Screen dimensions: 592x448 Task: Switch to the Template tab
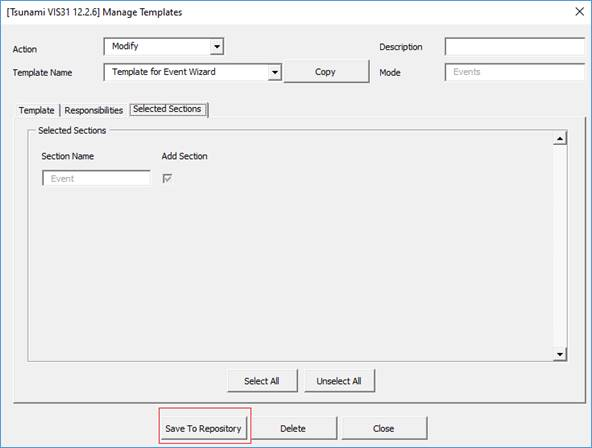(x=37, y=111)
